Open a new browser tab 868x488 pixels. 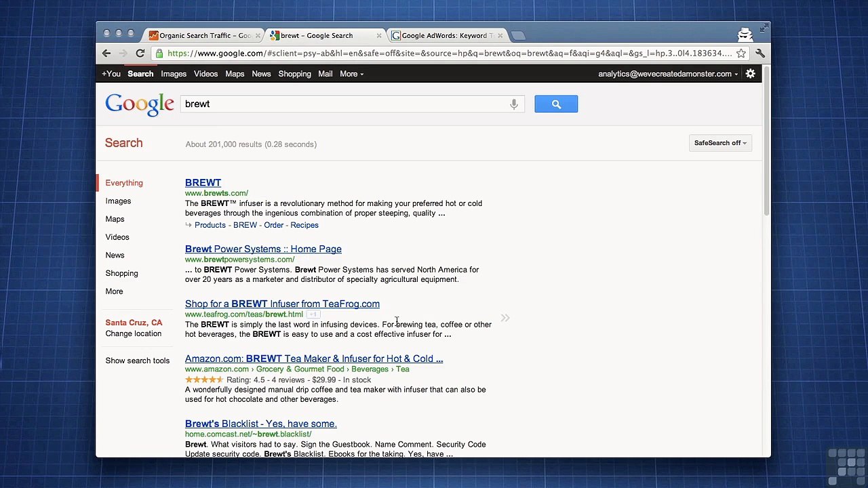(x=518, y=35)
